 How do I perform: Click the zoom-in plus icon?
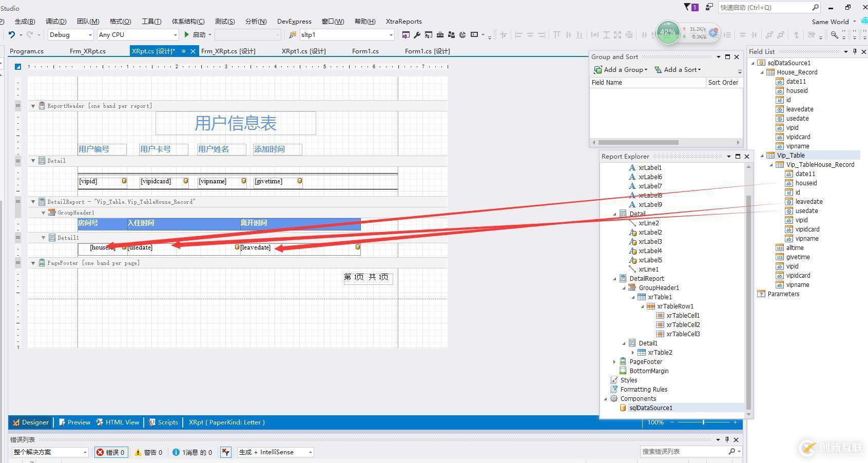pos(735,422)
